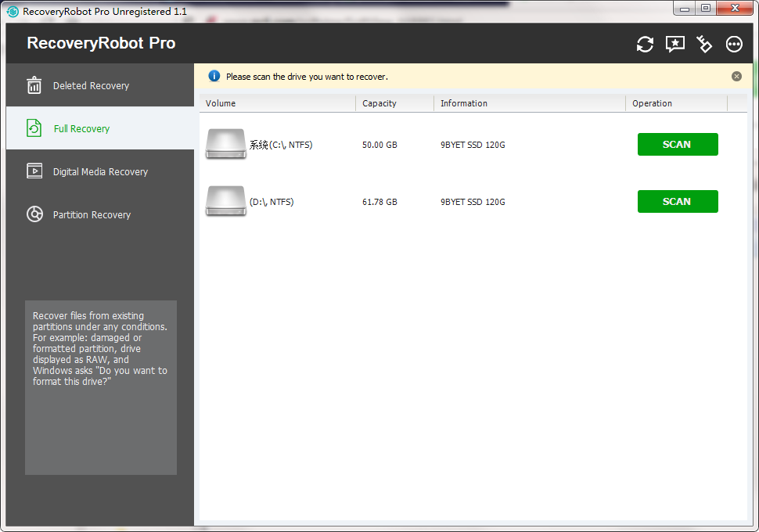
Task: Click the Partition Recovery disk icon
Action: (34, 214)
